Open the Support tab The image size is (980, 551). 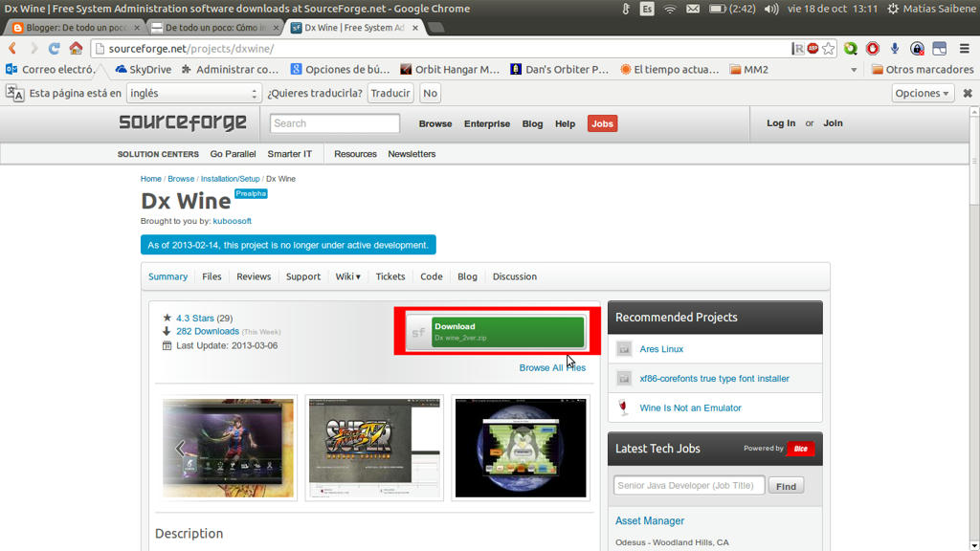point(303,276)
